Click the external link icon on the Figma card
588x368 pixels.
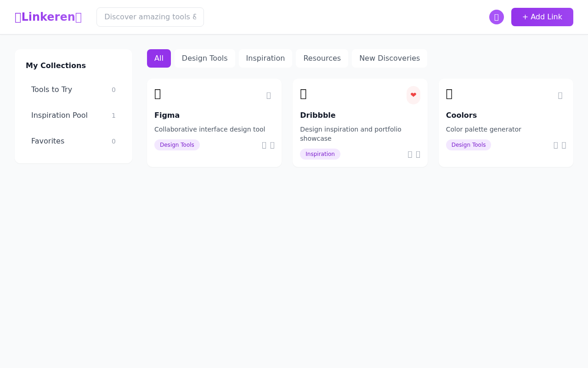264,145
